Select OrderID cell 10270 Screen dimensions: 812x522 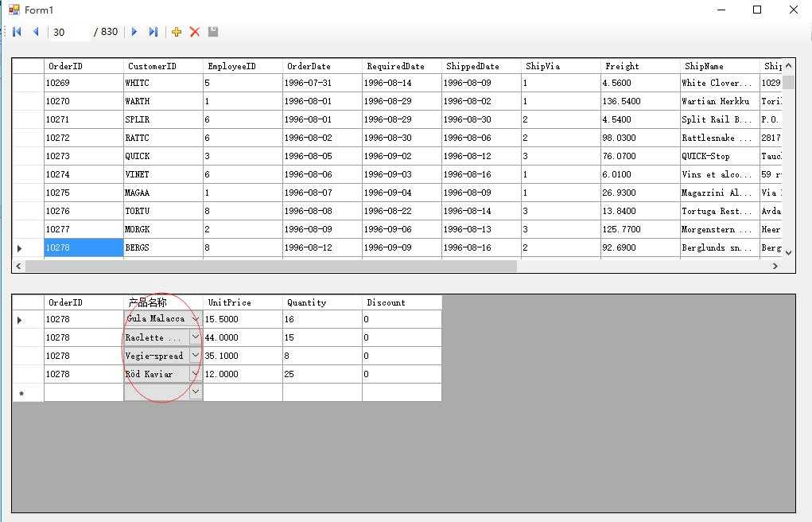click(x=84, y=101)
